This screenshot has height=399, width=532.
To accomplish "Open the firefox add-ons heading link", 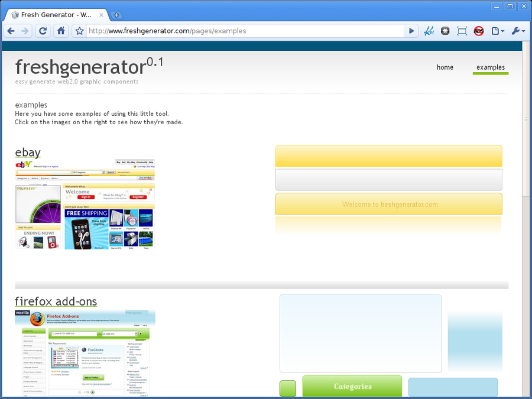I will (56, 301).
